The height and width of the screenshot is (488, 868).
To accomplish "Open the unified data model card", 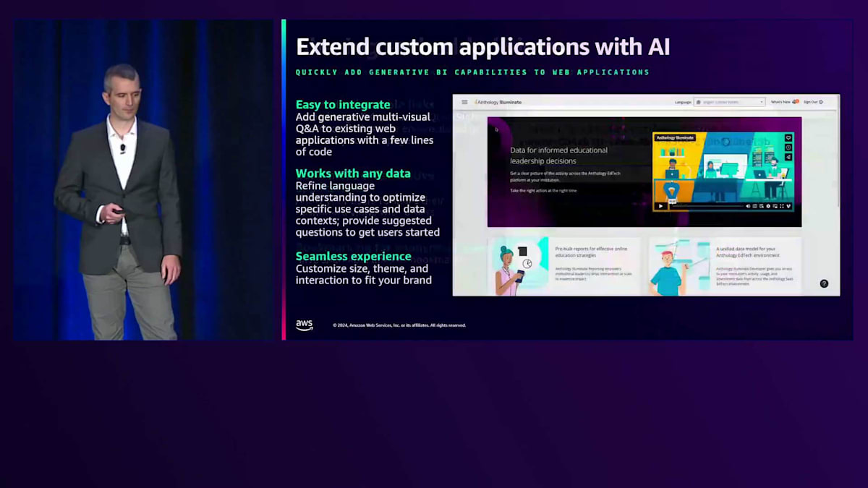I will pyautogui.click(x=725, y=265).
